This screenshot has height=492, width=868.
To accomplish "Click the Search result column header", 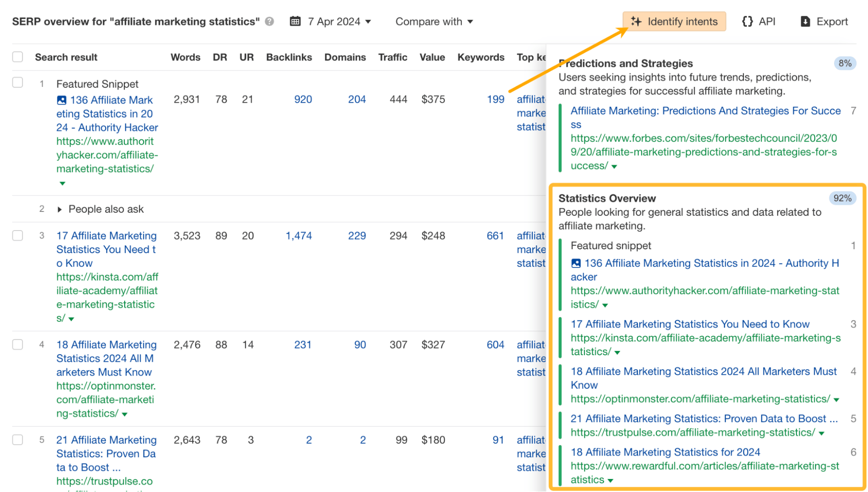I will (66, 57).
